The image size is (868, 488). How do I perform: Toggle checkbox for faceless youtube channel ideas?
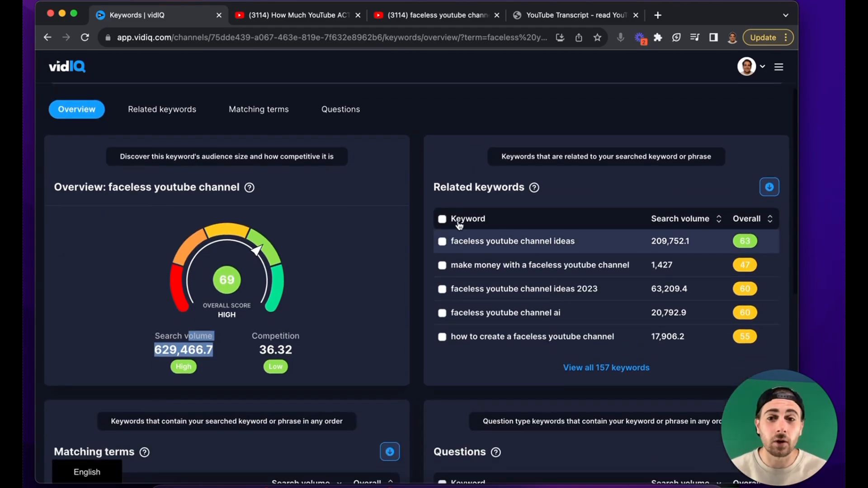point(441,241)
